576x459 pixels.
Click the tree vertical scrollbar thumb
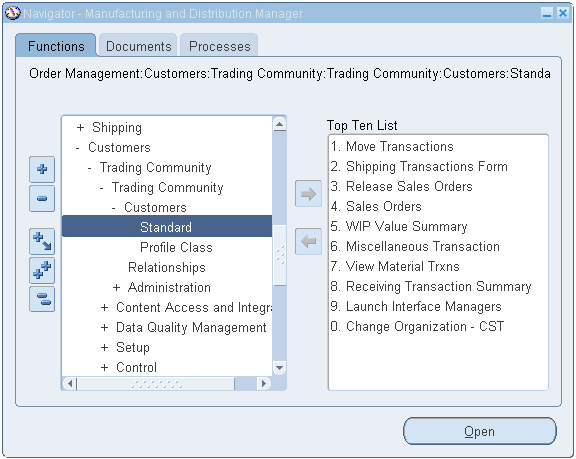click(280, 255)
